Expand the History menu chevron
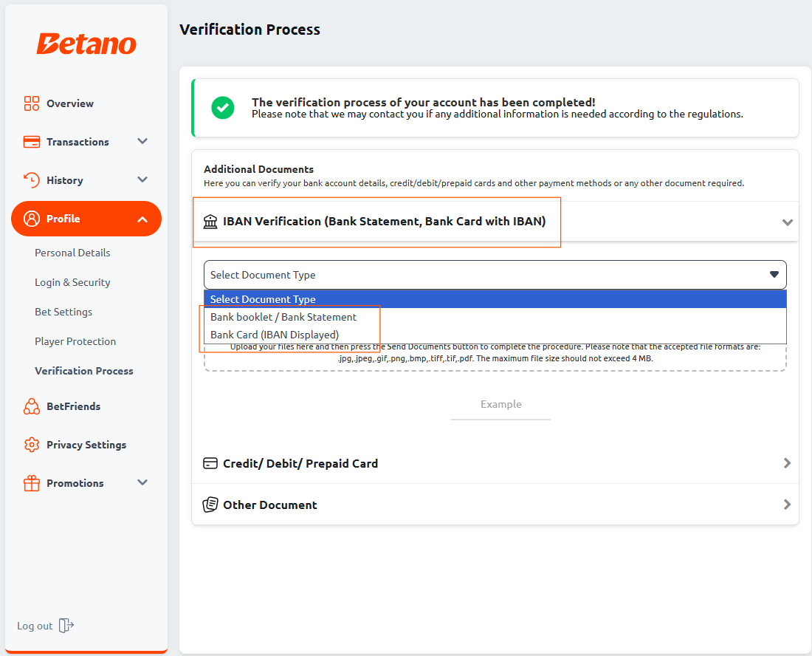 coord(142,180)
